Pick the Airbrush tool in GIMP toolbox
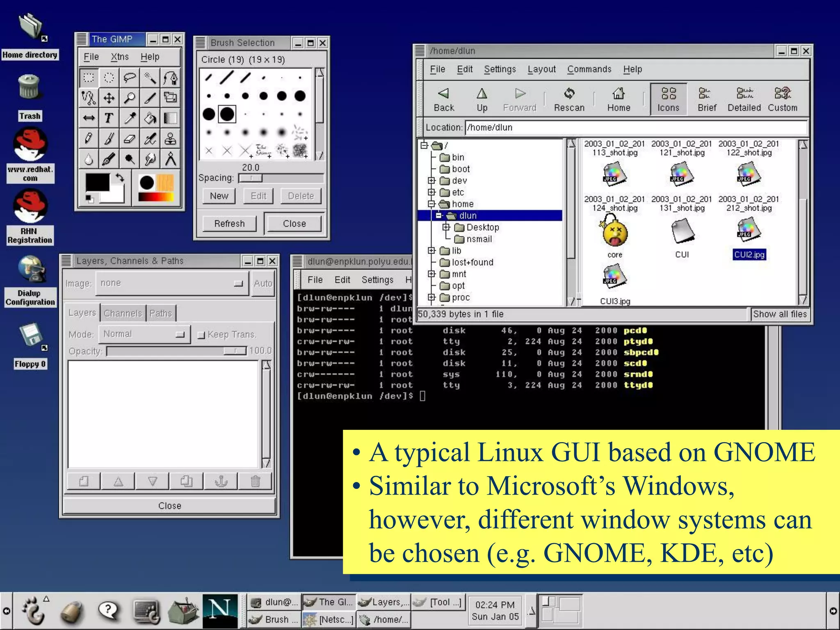This screenshot has width=840, height=630. coord(150,139)
